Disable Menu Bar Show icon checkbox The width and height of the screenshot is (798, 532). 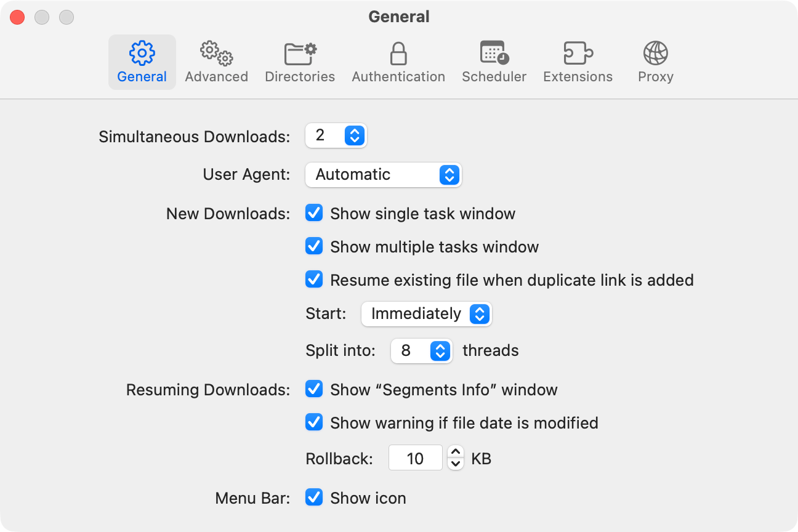coord(314,498)
